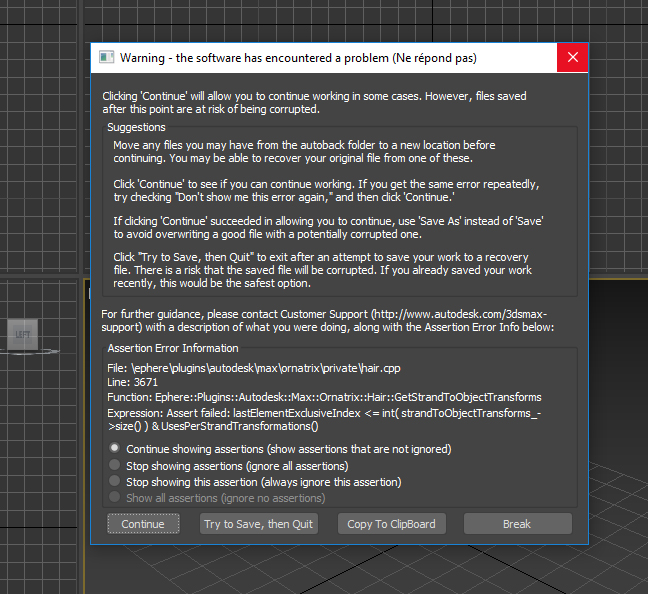Click the greyed 'Show all assertions' radio option
This screenshot has height=594, width=648.
pyautogui.click(x=116, y=498)
